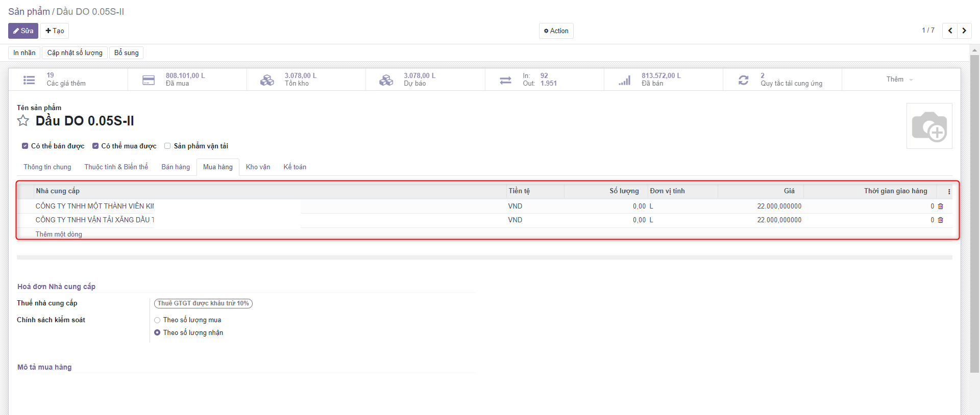Viewport: 980px width, 415px height.
Task: Click the favorite star beside product name
Action: 23,121
